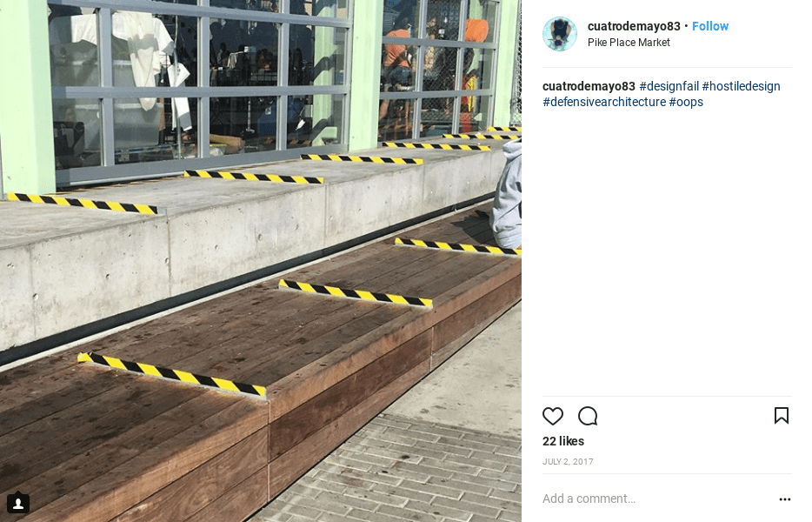Open the more options ellipsis menu
The image size is (812, 522).
[784, 499]
